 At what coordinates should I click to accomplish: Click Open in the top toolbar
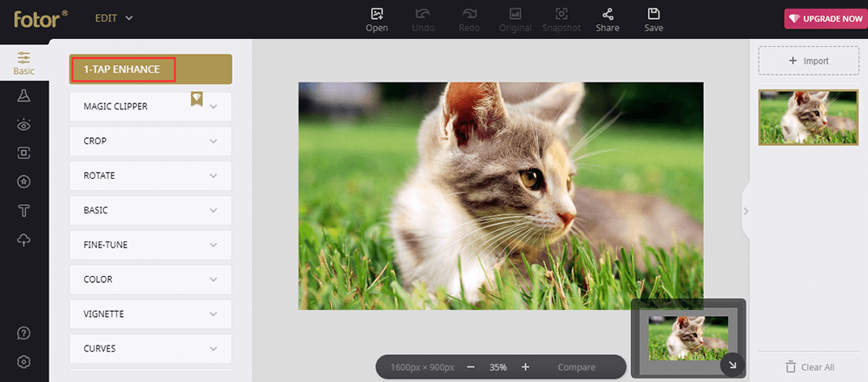(x=377, y=20)
